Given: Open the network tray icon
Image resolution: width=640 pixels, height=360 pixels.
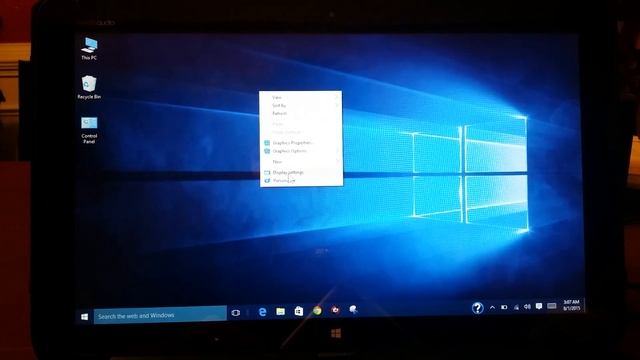Looking at the screenshot, I should coord(516,307).
